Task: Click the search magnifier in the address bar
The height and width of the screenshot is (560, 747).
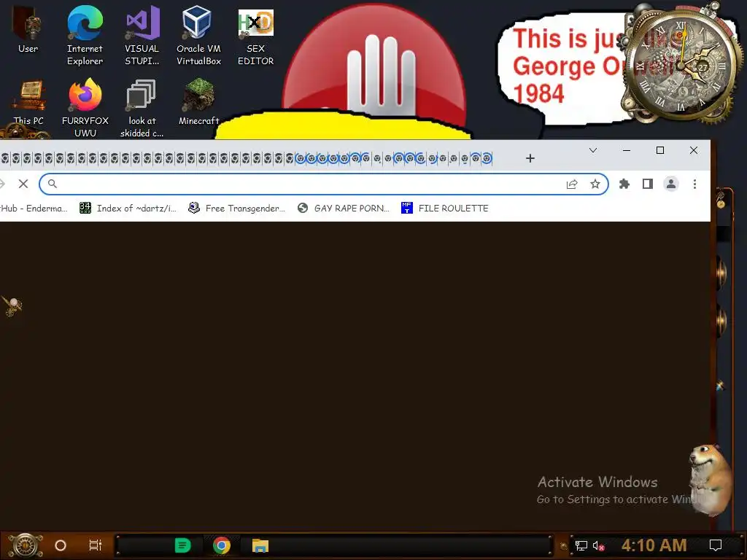Action: pyautogui.click(x=53, y=184)
